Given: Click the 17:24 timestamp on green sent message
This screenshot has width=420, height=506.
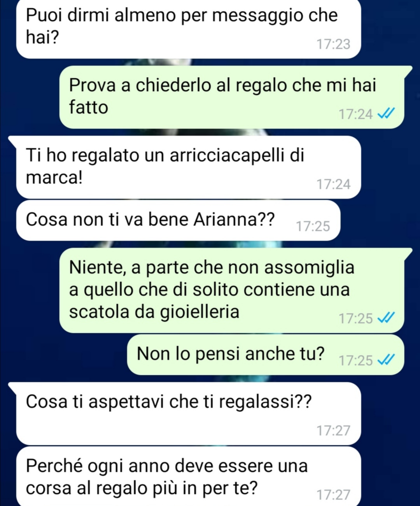Looking at the screenshot, I should (x=355, y=114).
